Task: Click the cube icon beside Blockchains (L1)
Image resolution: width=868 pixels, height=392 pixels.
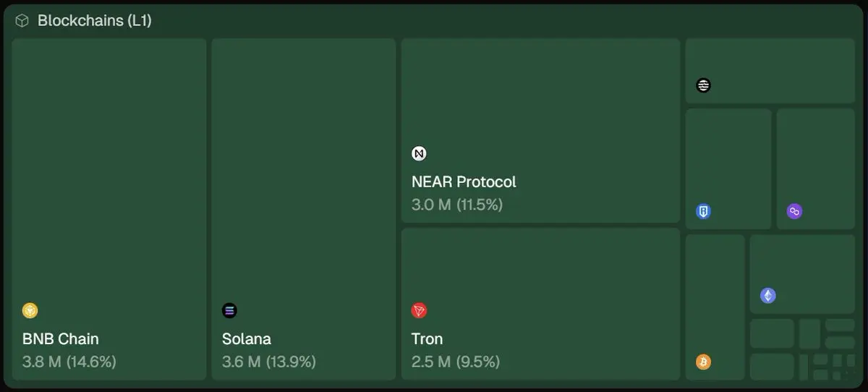Action: coord(22,21)
